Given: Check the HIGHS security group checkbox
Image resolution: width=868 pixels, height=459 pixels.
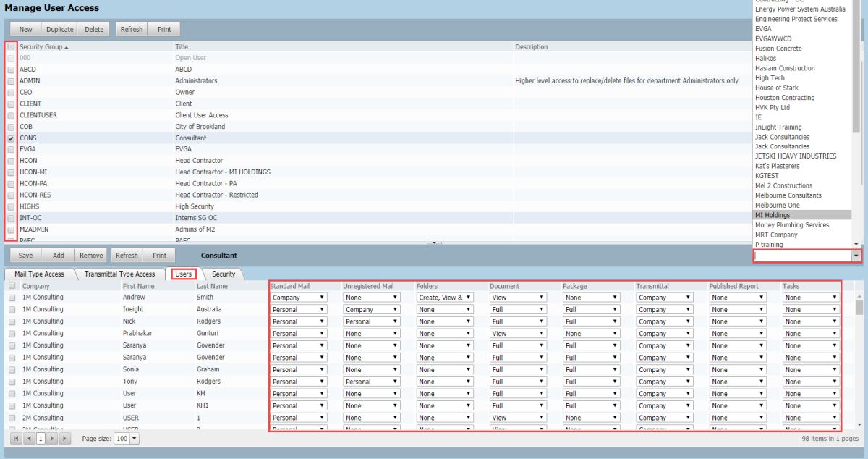Looking at the screenshot, I should (11, 207).
